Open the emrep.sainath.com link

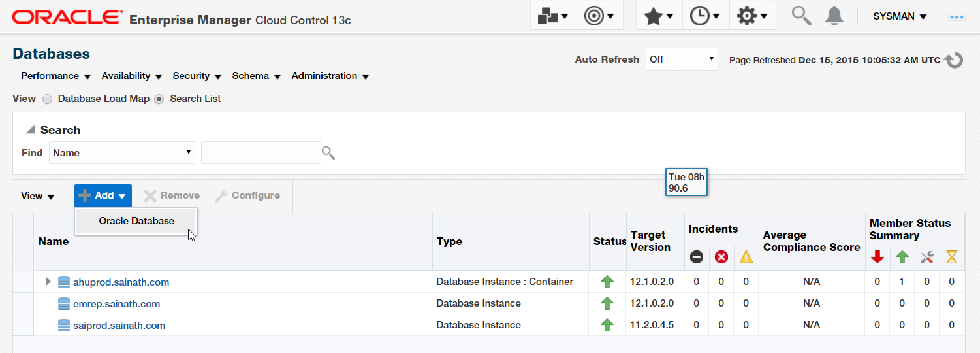[x=116, y=304]
